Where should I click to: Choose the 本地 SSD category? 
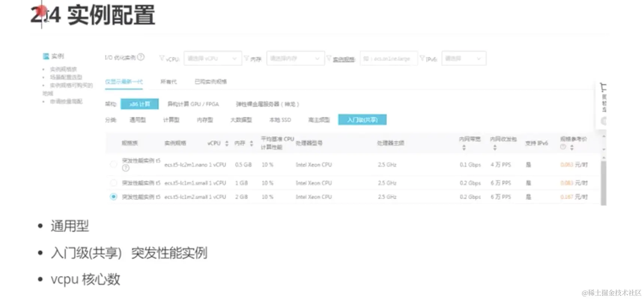tap(280, 120)
